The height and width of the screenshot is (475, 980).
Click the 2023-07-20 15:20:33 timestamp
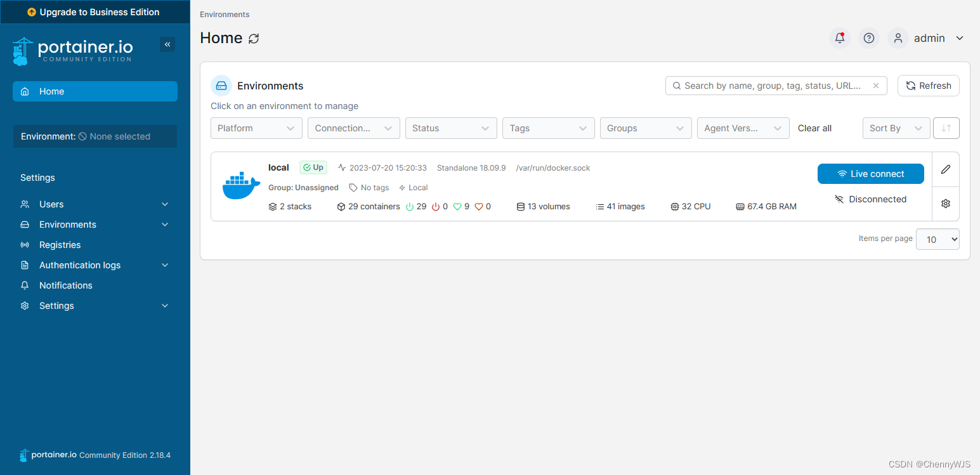coord(388,168)
